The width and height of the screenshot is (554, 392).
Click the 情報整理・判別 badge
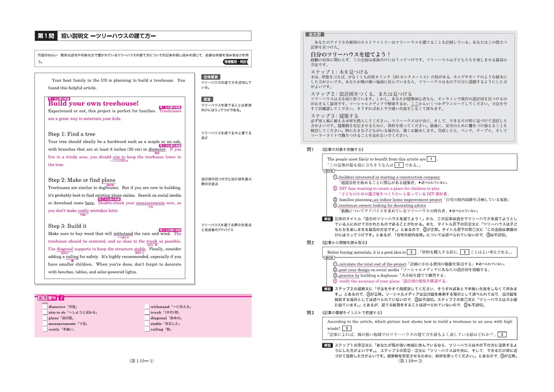point(235,62)
